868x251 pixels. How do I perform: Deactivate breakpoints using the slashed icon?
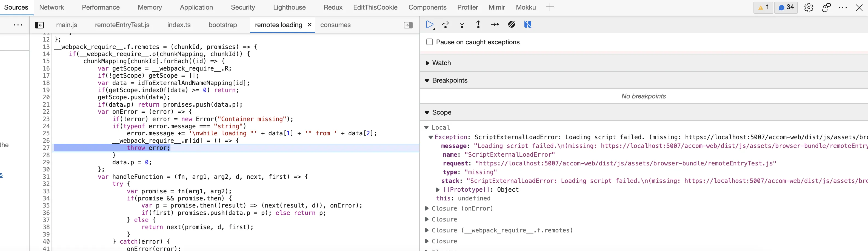(511, 25)
